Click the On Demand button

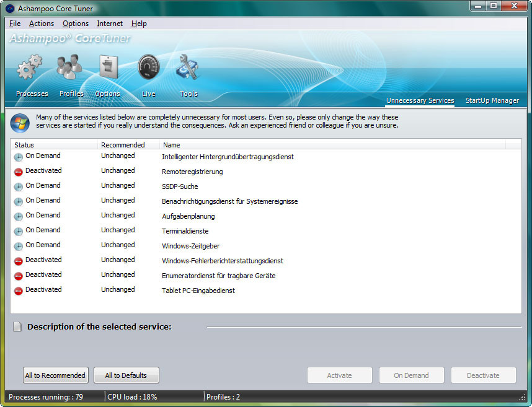[412, 375]
